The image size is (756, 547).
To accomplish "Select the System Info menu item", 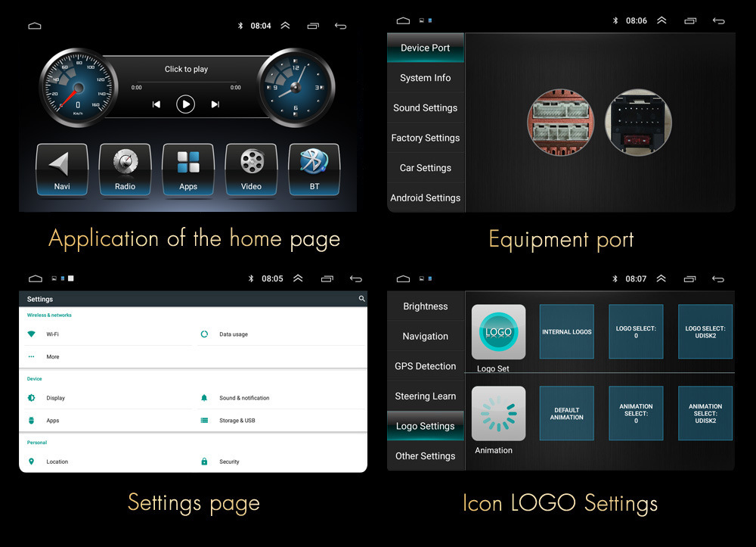I will pyautogui.click(x=426, y=78).
